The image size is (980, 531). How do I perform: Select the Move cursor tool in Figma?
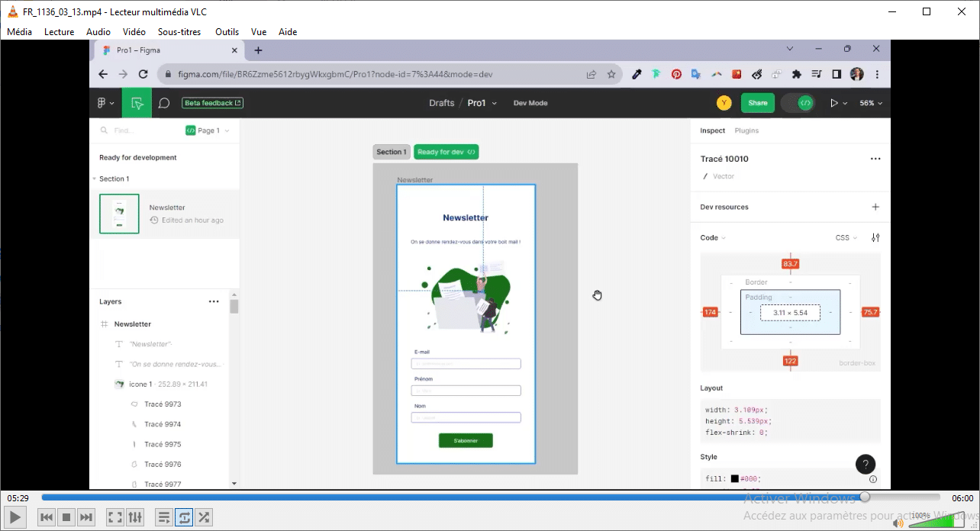[x=137, y=103]
